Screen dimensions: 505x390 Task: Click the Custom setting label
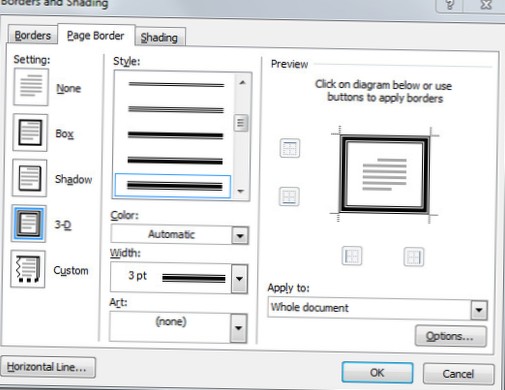click(71, 270)
